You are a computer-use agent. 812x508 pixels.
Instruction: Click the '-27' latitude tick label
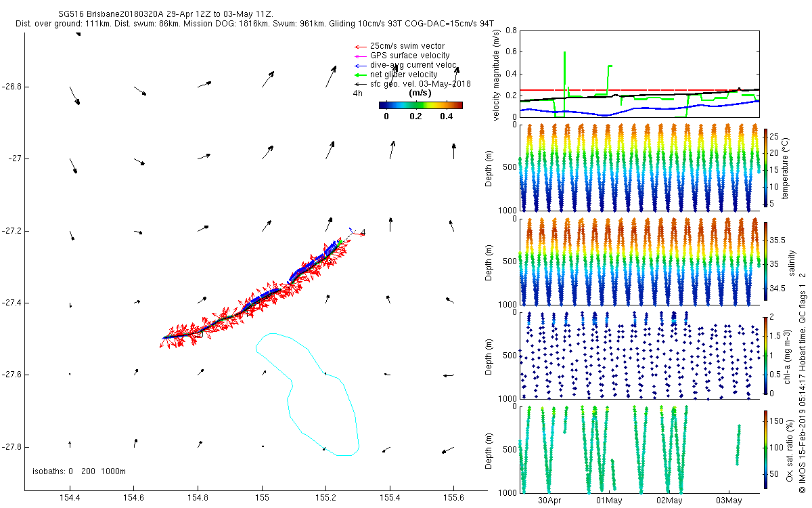coord(16,158)
